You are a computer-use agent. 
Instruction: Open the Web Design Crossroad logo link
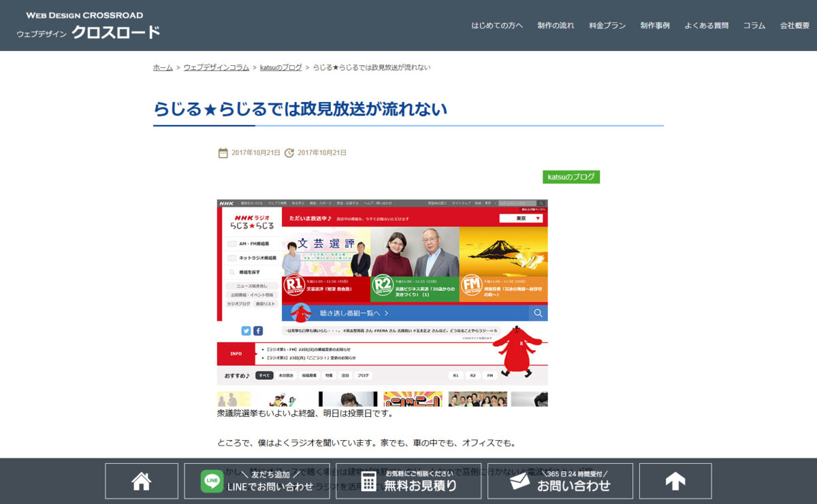click(x=89, y=25)
